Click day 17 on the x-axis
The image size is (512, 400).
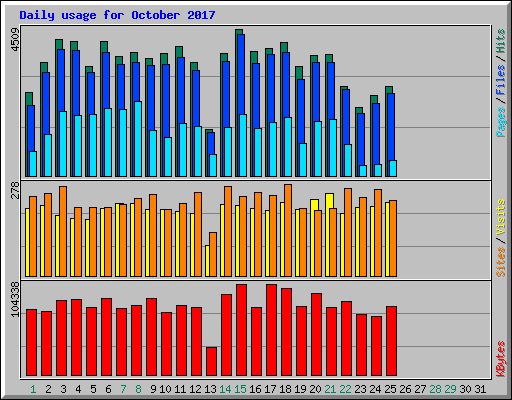pyautogui.click(x=270, y=389)
